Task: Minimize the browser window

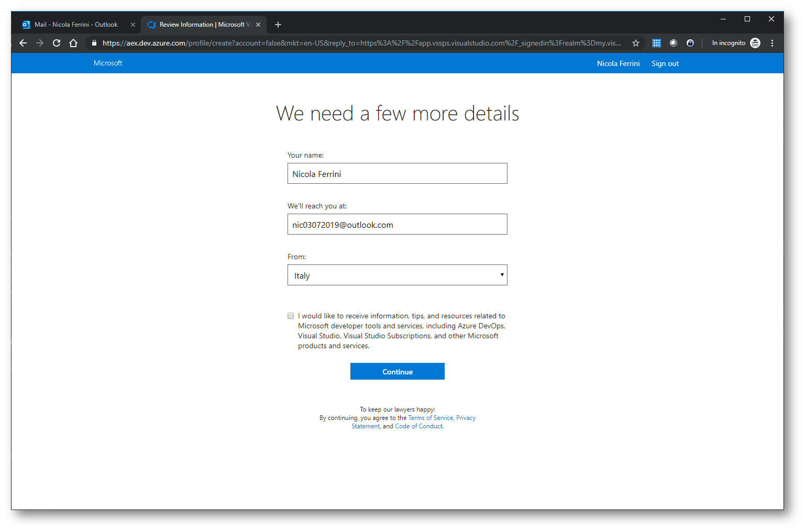Action: click(723, 19)
